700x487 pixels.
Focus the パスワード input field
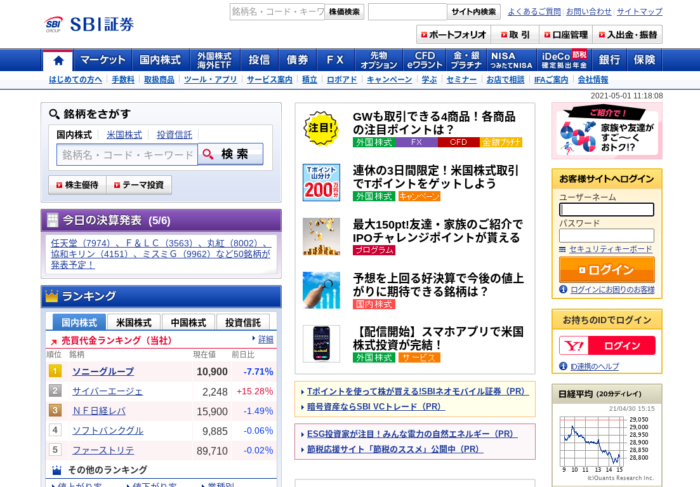pyautogui.click(x=607, y=235)
